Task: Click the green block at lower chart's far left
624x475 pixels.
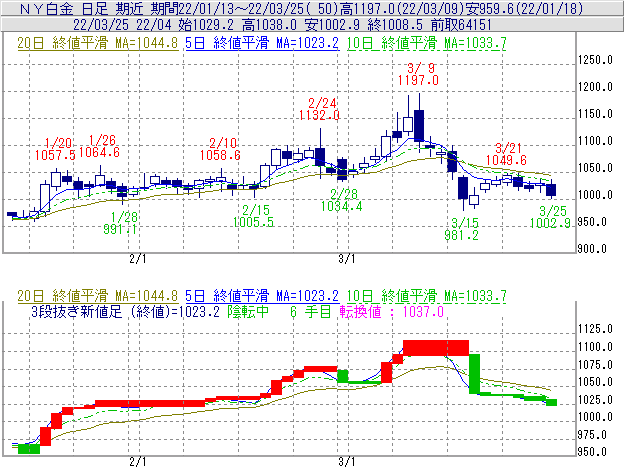Action: tap(29, 448)
